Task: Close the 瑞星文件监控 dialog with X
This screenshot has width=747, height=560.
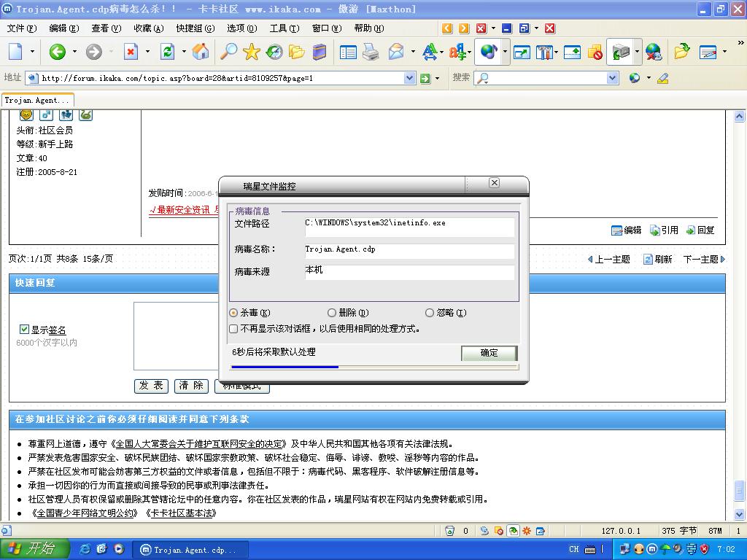Action: click(494, 183)
